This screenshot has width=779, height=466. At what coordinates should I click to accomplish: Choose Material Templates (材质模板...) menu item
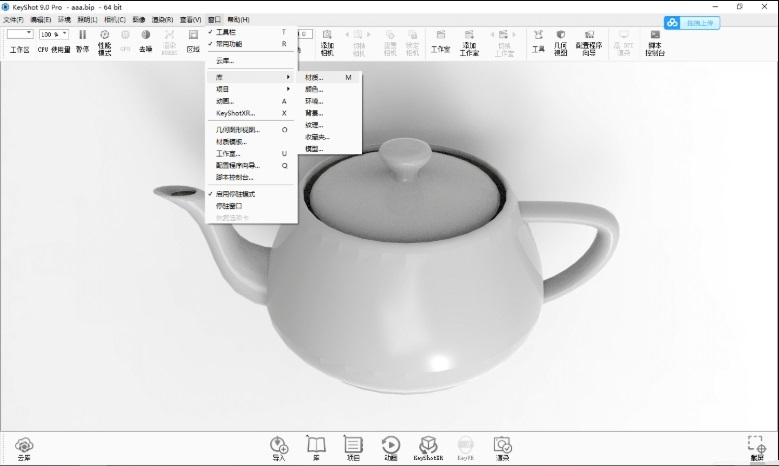pyautogui.click(x=251, y=142)
